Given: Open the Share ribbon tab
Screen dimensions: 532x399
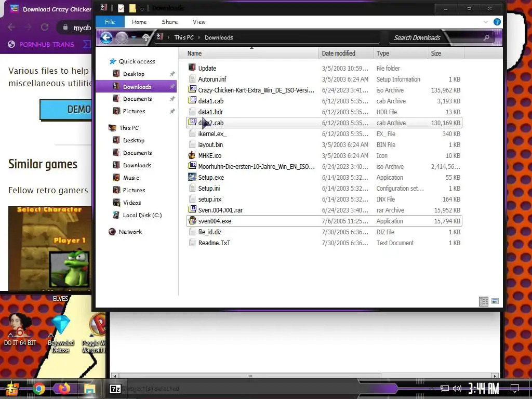Looking at the screenshot, I should (170, 22).
